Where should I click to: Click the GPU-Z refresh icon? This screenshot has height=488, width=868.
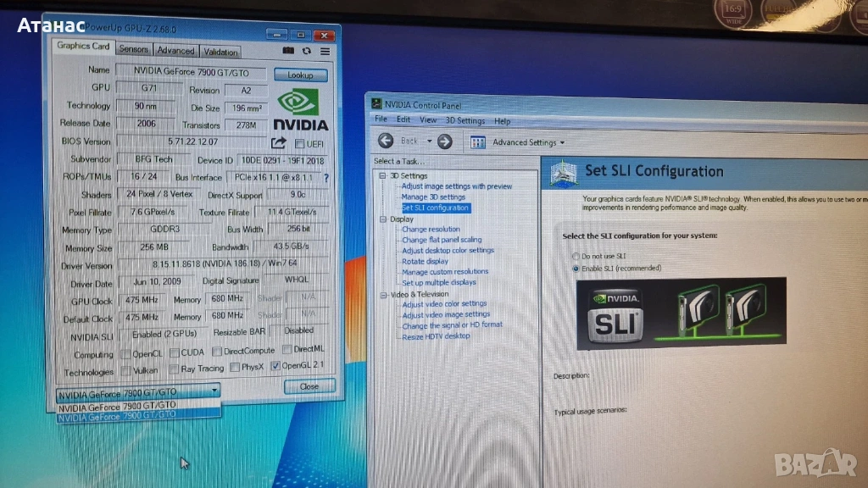coord(306,52)
